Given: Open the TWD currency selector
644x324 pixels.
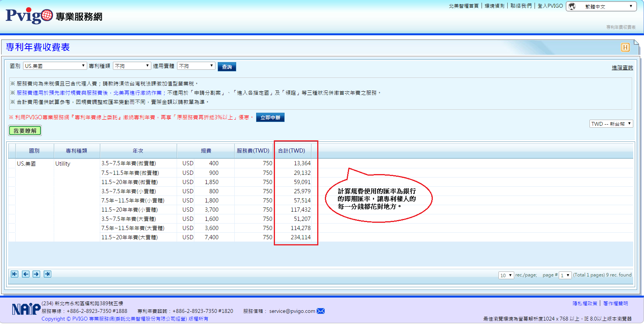Looking at the screenshot, I should (x=611, y=124).
